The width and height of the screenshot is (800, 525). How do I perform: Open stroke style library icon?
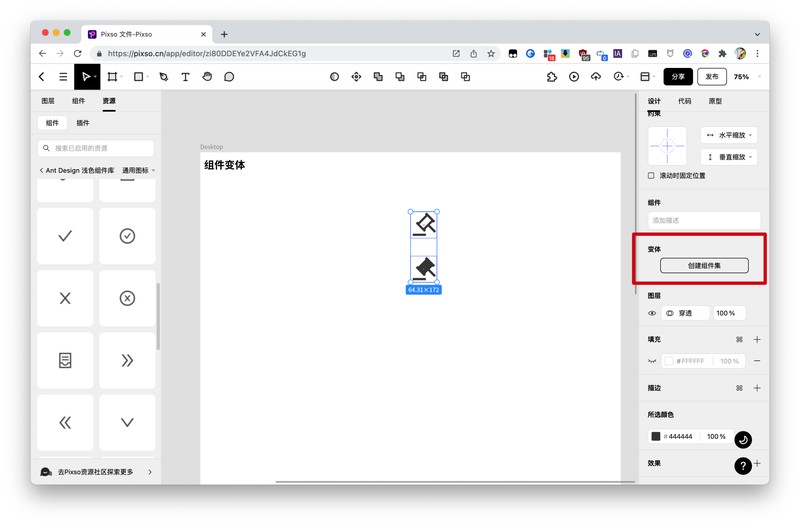click(739, 388)
